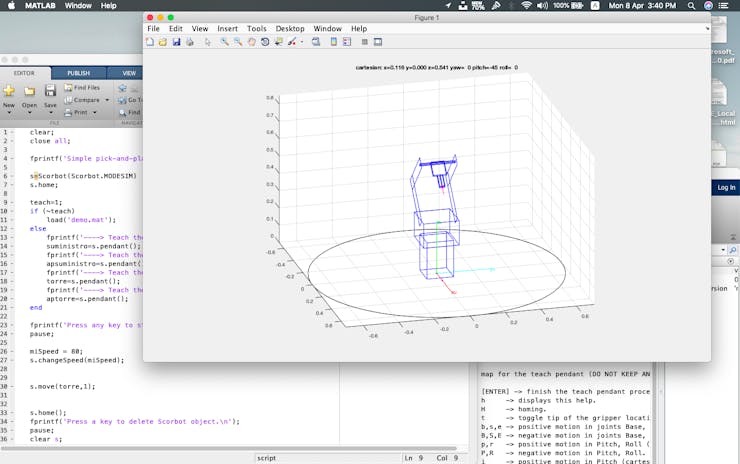The height and width of the screenshot is (464, 740).
Task: Open the Apple menu
Action: (x=11, y=6)
